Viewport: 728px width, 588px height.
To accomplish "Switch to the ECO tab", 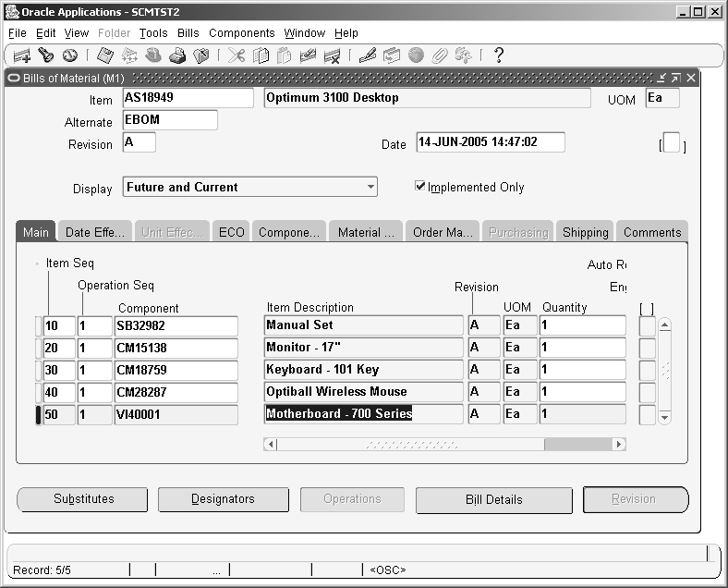I will [231, 232].
